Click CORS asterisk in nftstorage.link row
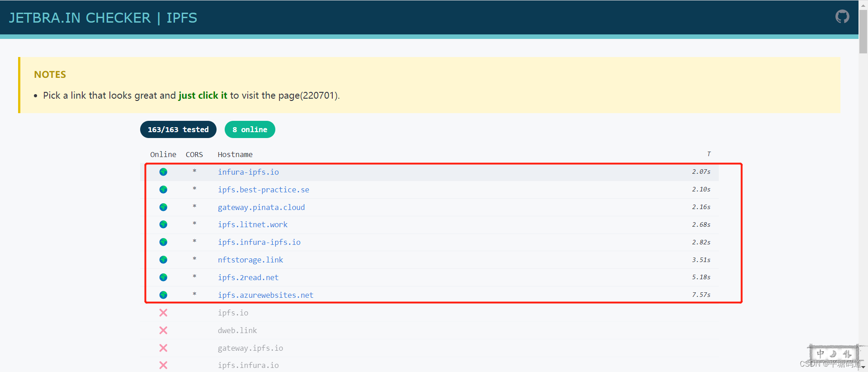Viewport: 868px width, 372px height. [194, 259]
